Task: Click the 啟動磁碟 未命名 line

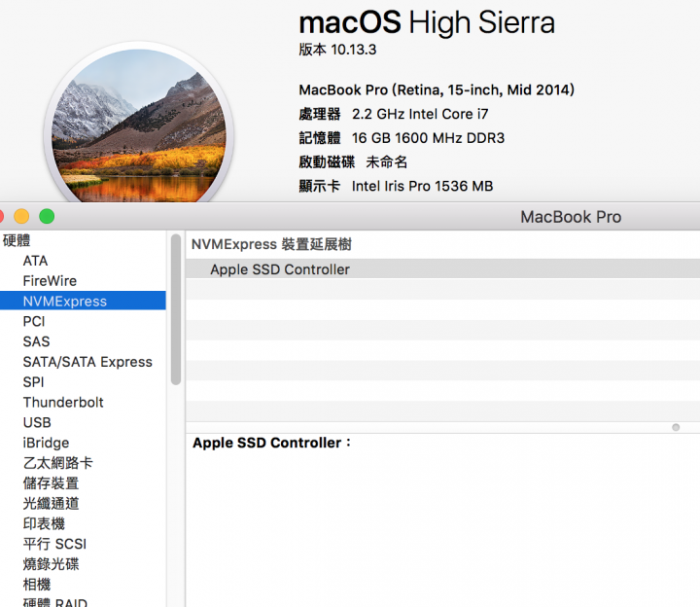Action: point(353,161)
